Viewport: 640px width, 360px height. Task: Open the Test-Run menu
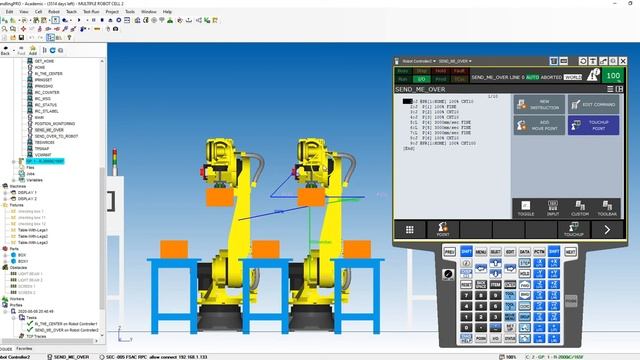pos(91,12)
